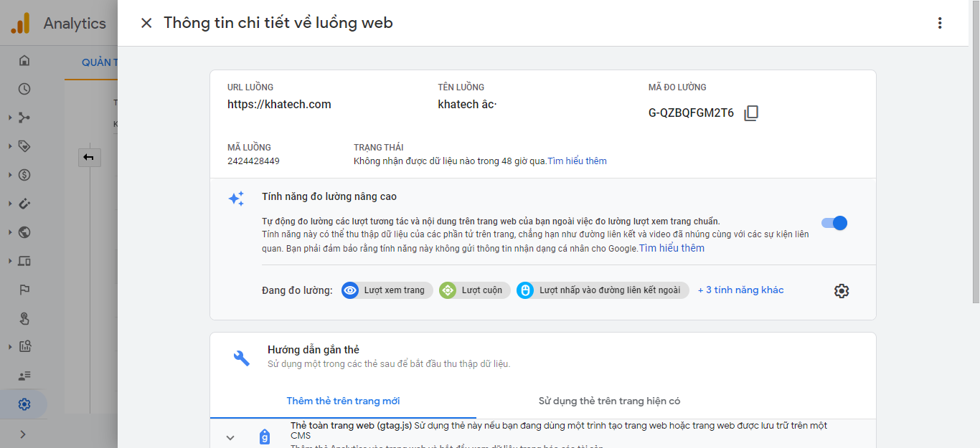Click the gtag.js tag icon
Image resolution: width=980 pixels, height=448 pixels.
(x=265, y=437)
